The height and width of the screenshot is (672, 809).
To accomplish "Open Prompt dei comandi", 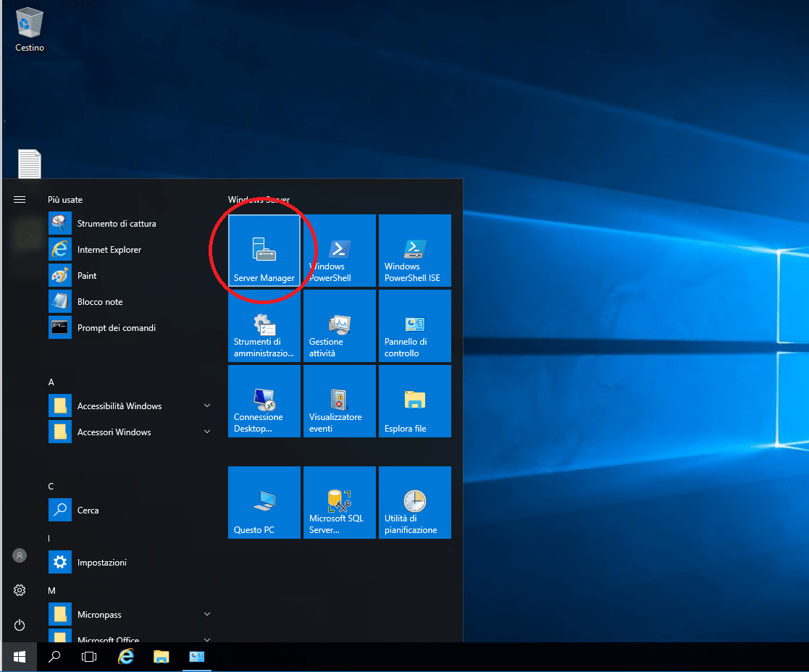I will coord(130,327).
